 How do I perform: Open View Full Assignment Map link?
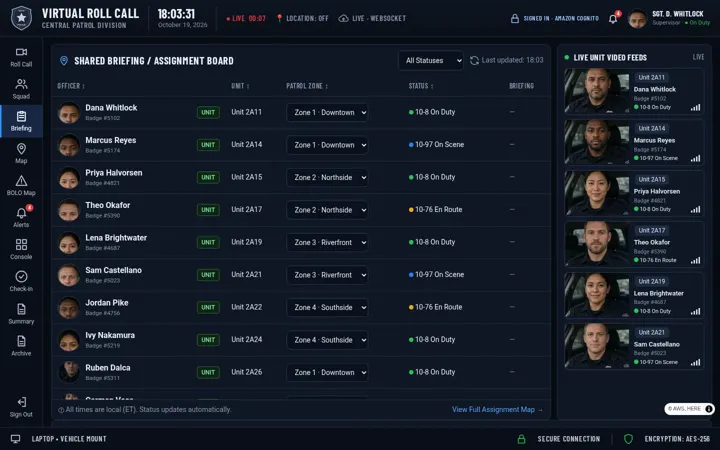497,409
